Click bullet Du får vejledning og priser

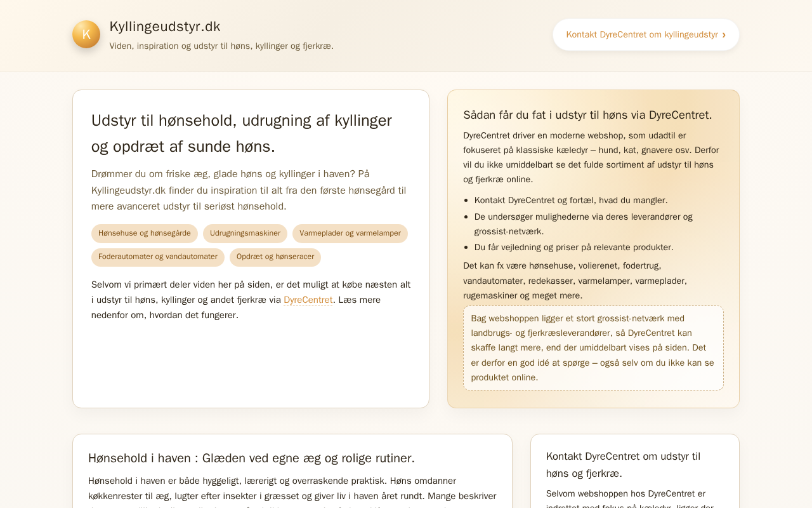(x=574, y=247)
